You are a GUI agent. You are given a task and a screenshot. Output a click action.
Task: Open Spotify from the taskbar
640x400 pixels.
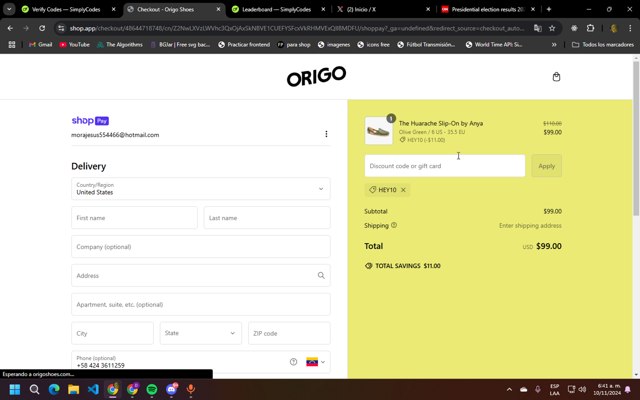point(152,389)
